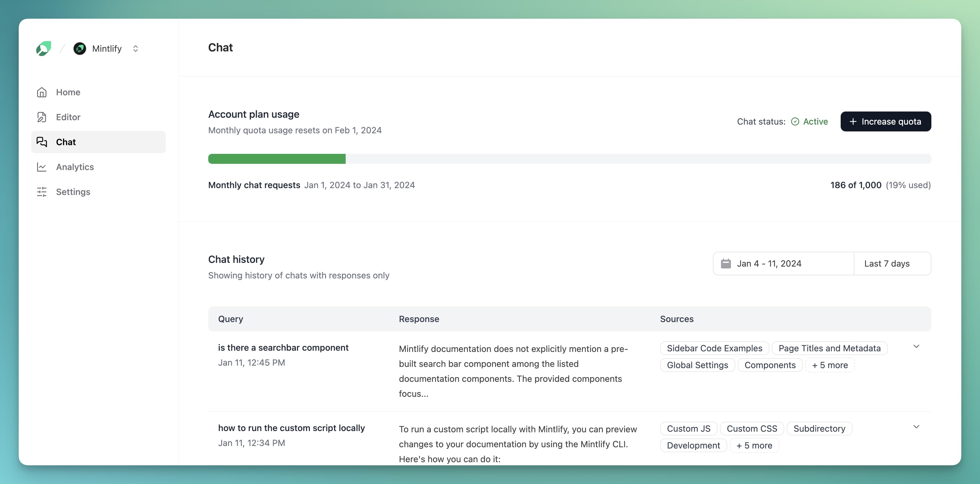Click the Editor document icon

tap(41, 117)
